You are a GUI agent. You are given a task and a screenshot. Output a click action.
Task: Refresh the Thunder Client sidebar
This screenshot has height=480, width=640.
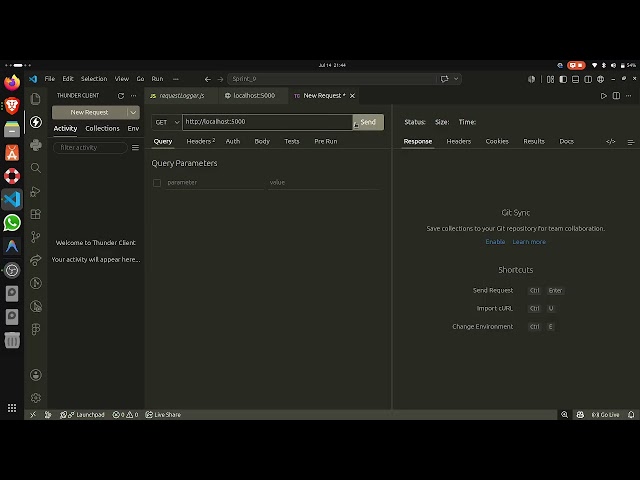121,96
